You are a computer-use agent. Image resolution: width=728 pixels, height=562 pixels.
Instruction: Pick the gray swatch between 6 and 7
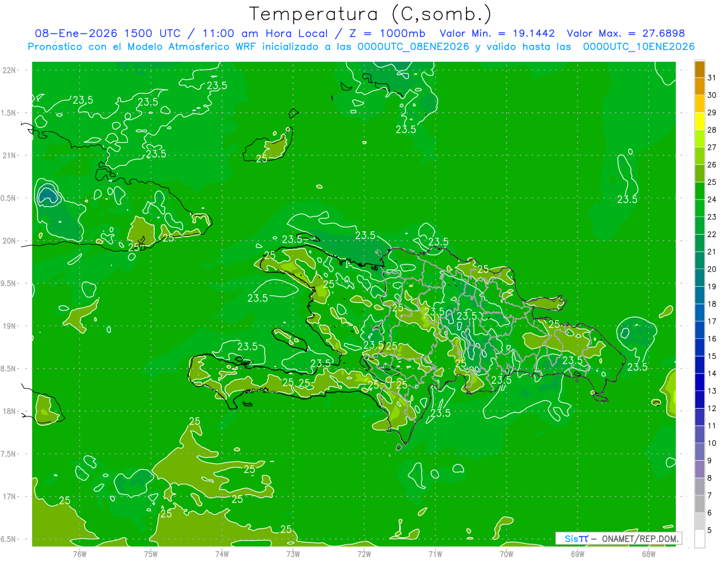pyautogui.click(x=700, y=504)
